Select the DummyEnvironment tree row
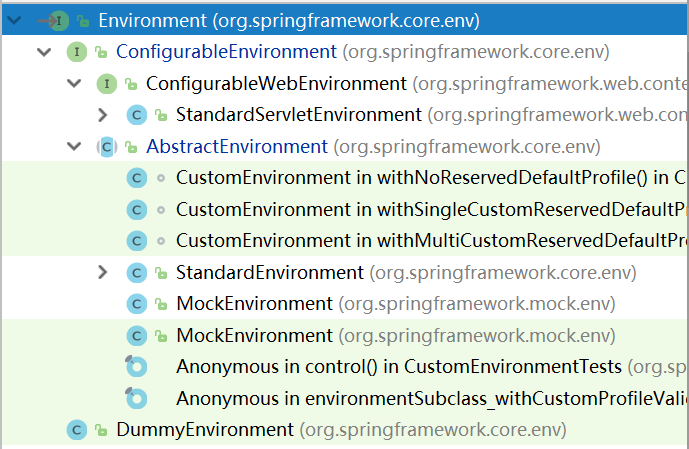 pos(344,430)
